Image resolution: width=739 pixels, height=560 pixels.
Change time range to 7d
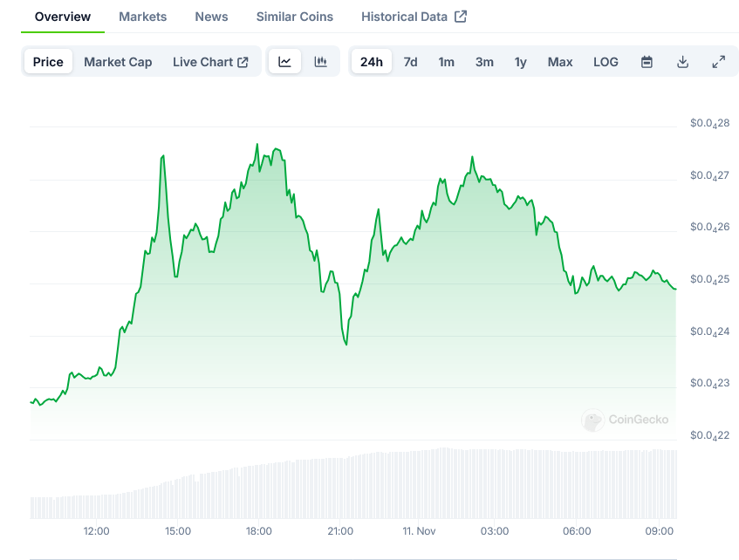click(x=410, y=62)
